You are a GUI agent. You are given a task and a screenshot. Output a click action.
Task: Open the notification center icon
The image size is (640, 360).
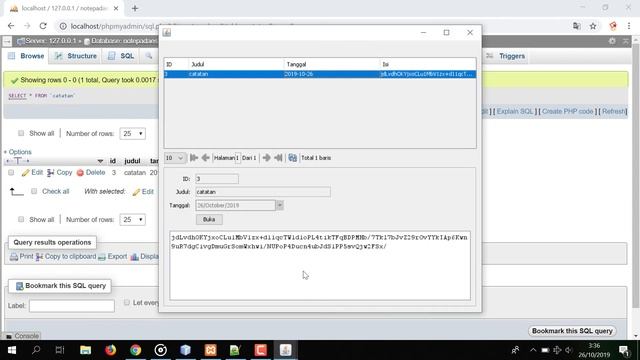pyautogui.click(x=624, y=350)
